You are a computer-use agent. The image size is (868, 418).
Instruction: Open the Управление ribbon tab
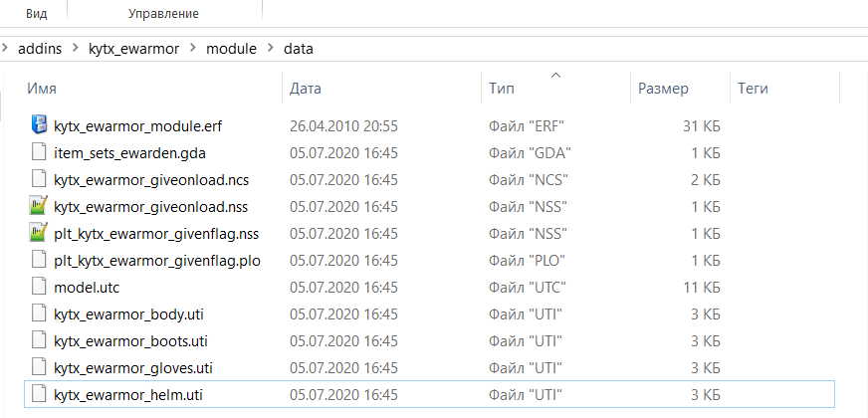pyautogui.click(x=163, y=14)
